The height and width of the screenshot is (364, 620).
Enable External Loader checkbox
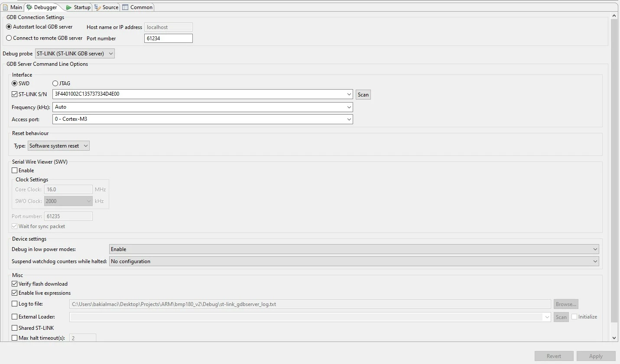pyautogui.click(x=15, y=317)
